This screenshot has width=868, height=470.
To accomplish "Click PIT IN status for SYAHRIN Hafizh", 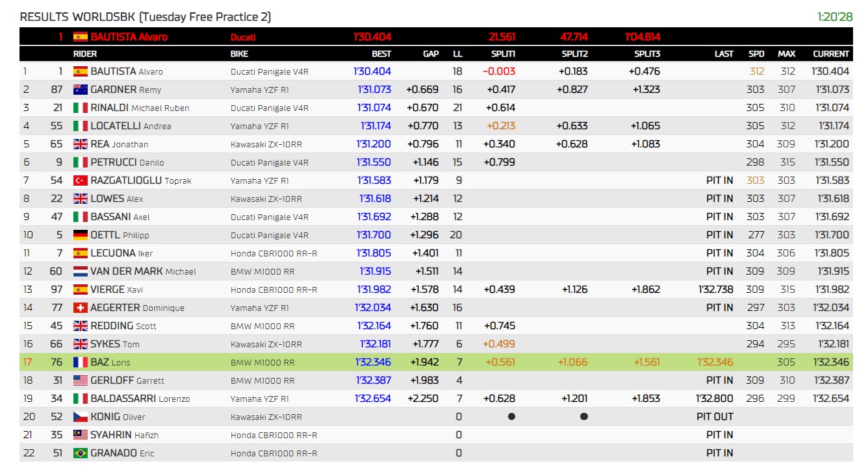I will (720, 435).
